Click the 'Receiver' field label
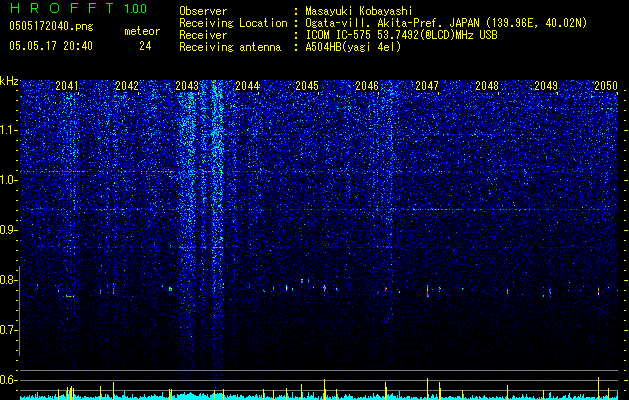Image resolution: width=629 pixels, height=400 pixels. point(203,35)
